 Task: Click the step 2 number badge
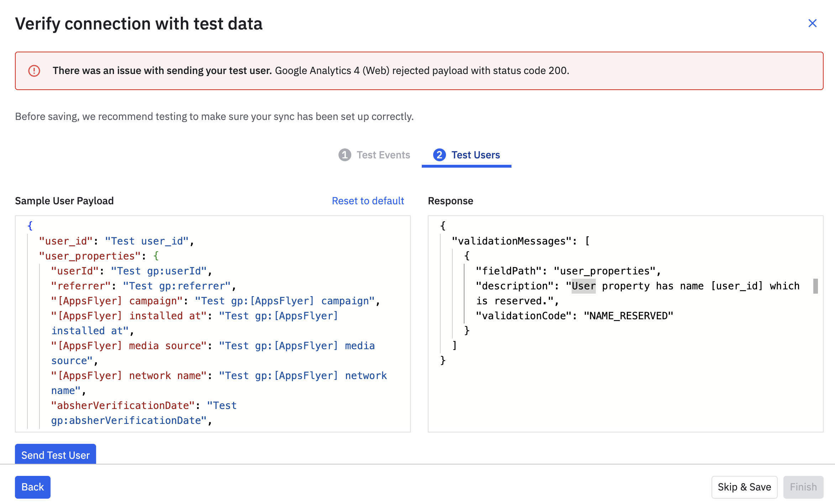click(x=439, y=155)
